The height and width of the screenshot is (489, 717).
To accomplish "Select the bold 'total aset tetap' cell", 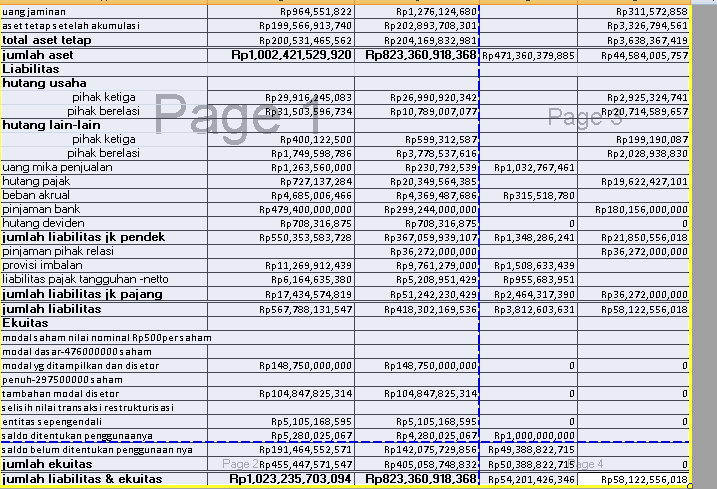I will (x=104, y=40).
